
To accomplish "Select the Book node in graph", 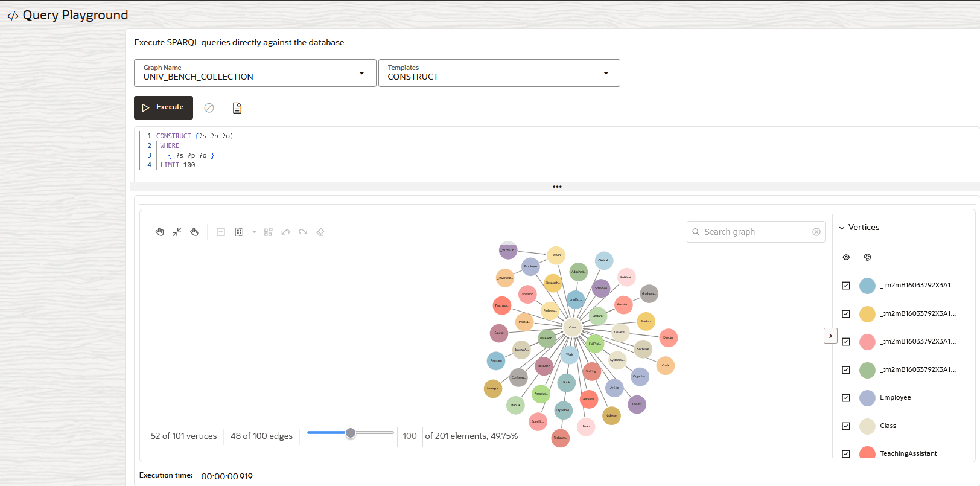I will point(566,382).
